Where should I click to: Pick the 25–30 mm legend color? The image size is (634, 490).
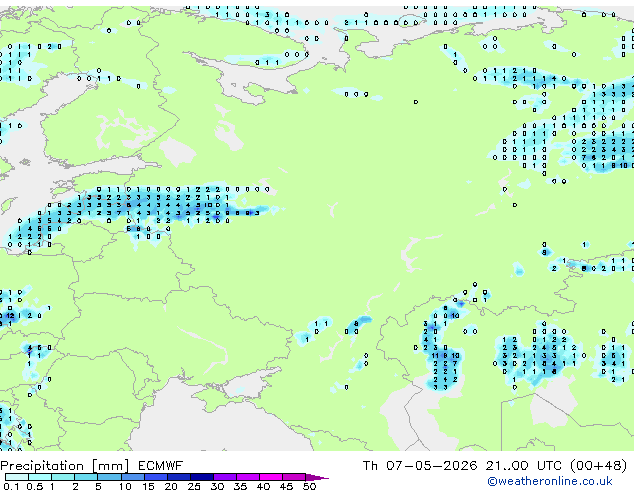click(202, 477)
